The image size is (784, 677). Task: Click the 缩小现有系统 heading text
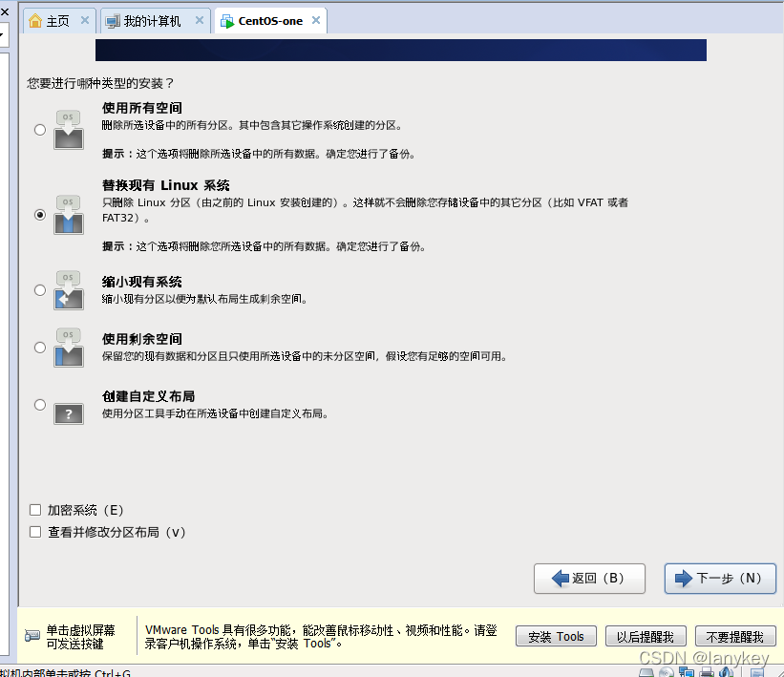(142, 282)
